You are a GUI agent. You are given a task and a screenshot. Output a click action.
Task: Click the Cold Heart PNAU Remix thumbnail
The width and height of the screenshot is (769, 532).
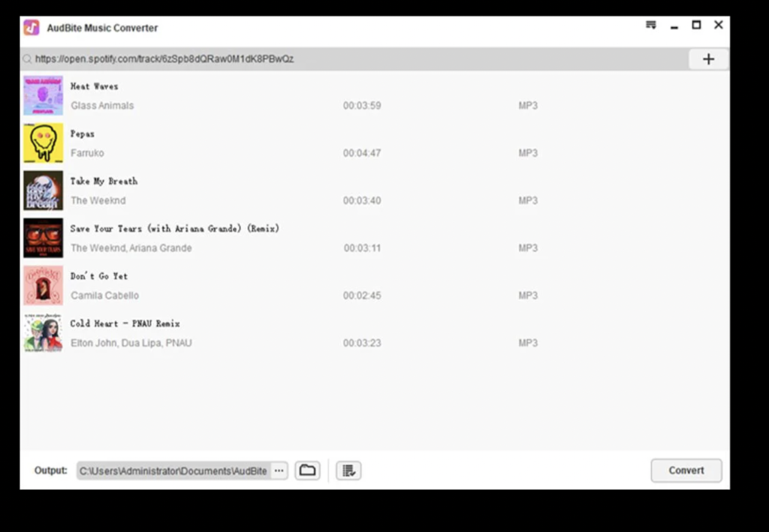point(43,332)
